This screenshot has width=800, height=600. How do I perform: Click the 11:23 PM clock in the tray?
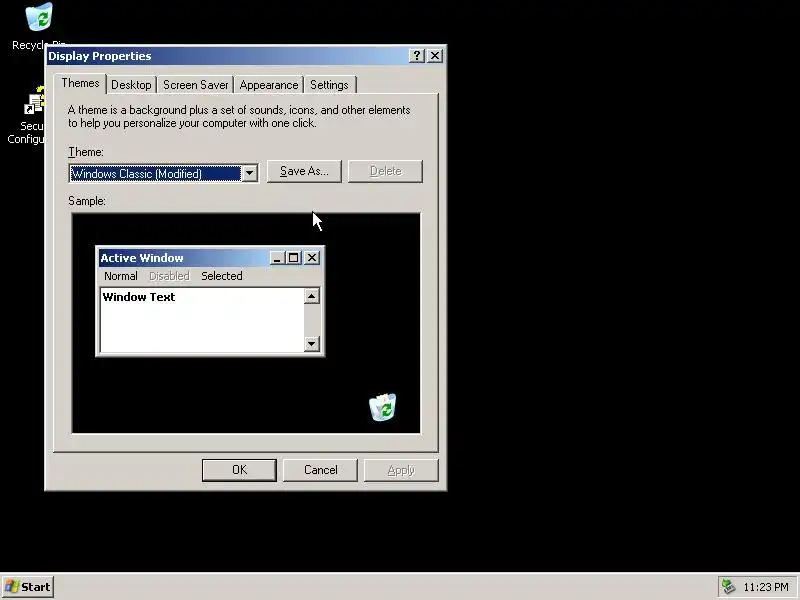click(x=765, y=587)
